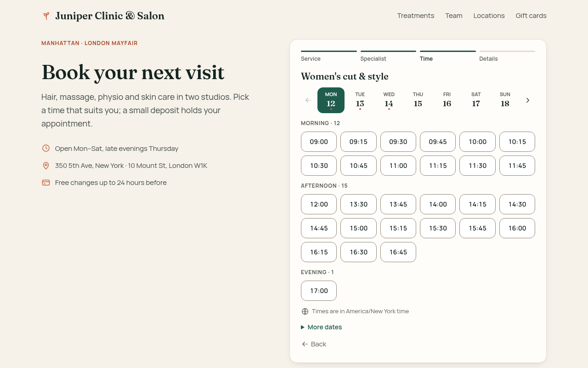Choose the 15:15 time slot

(398, 228)
